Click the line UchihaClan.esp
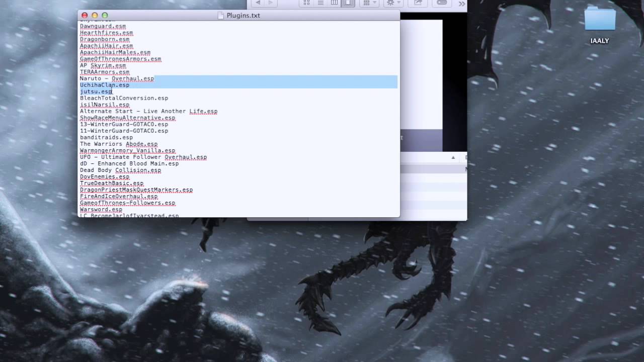 click(x=104, y=85)
